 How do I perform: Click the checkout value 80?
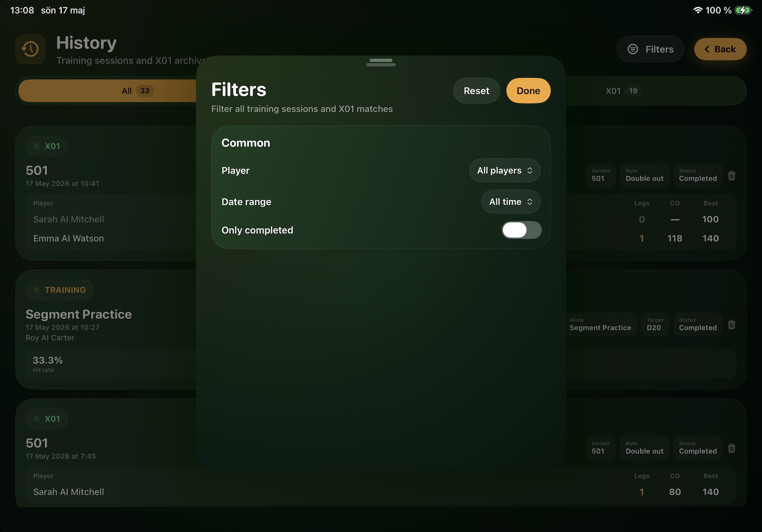click(675, 492)
